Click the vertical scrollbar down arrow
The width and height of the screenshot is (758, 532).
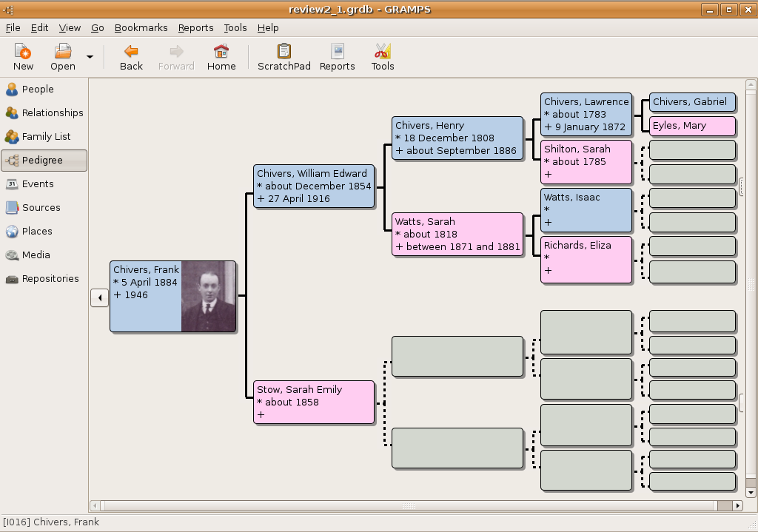751,492
